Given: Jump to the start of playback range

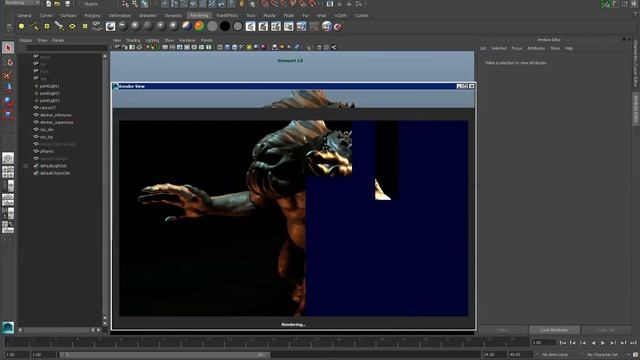Looking at the screenshot, I should click(563, 343).
